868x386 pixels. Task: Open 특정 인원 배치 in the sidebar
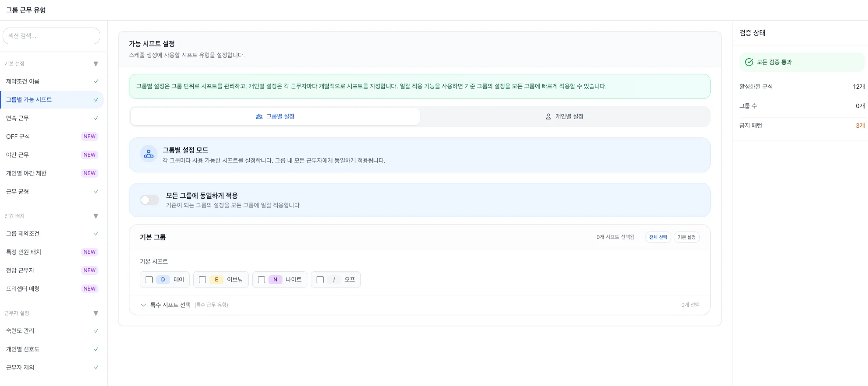(52, 252)
